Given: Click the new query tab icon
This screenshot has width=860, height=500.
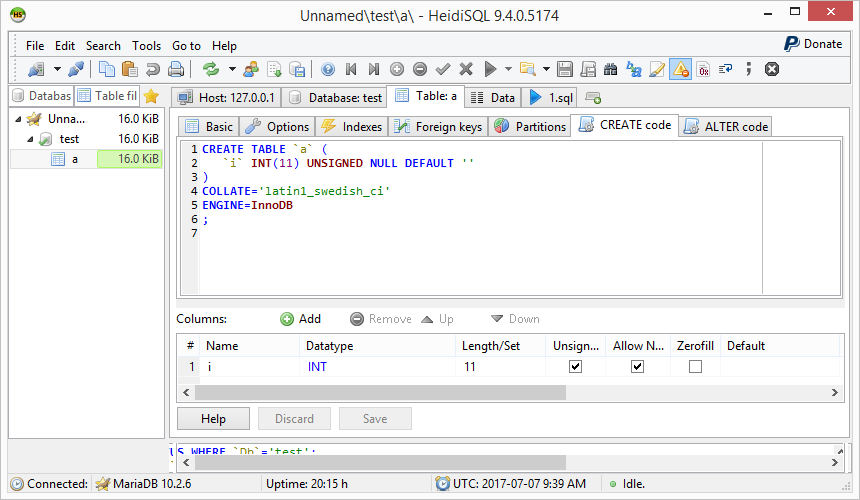Looking at the screenshot, I should click(x=593, y=97).
